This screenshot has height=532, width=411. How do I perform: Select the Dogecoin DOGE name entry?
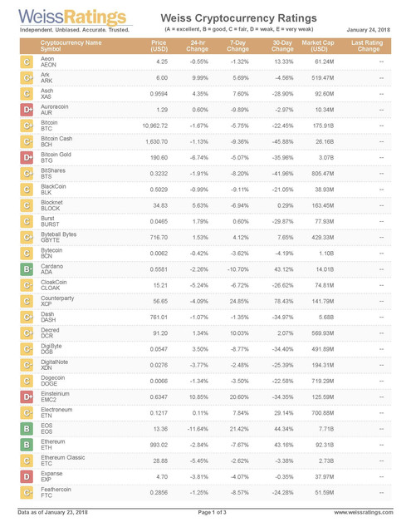coord(52,381)
